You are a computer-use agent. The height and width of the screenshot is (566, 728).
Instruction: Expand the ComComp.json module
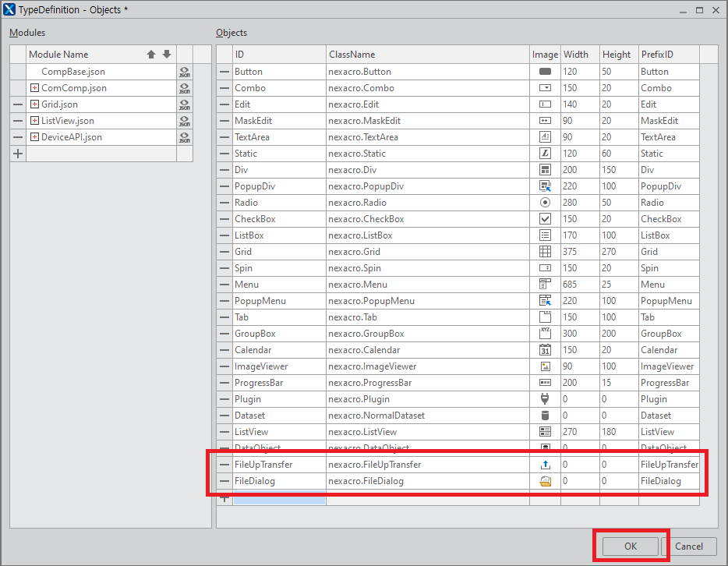coord(34,88)
